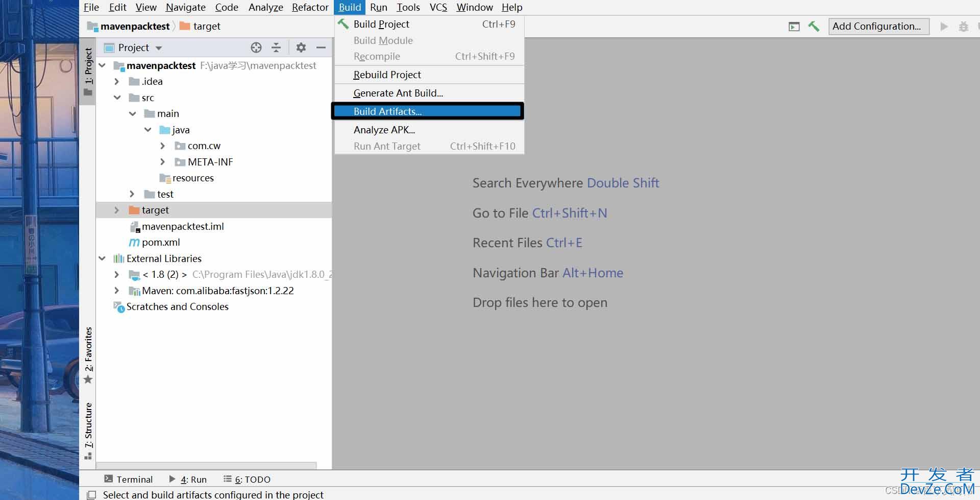Collapse the src folder

[x=117, y=98]
